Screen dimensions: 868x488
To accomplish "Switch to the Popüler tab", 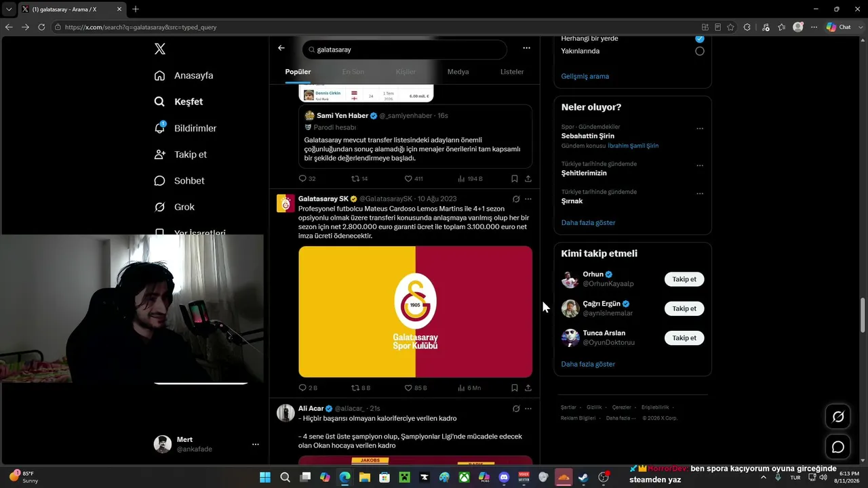I will [x=298, y=72].
